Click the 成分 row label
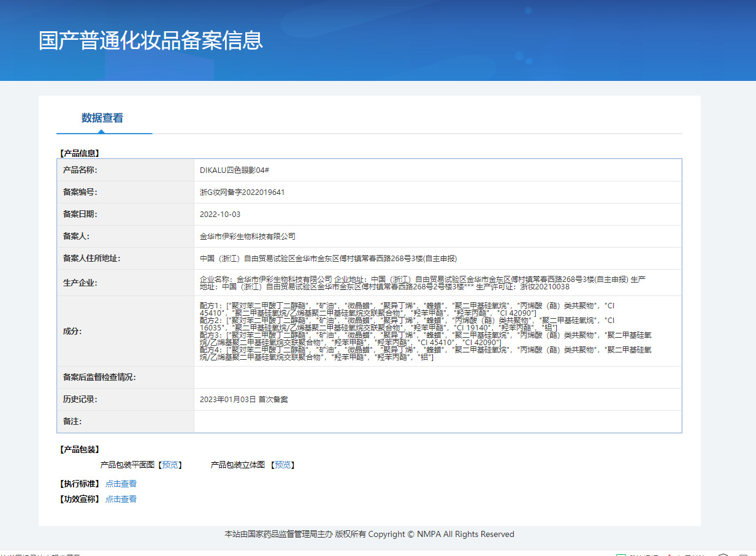 pos(72,331)
